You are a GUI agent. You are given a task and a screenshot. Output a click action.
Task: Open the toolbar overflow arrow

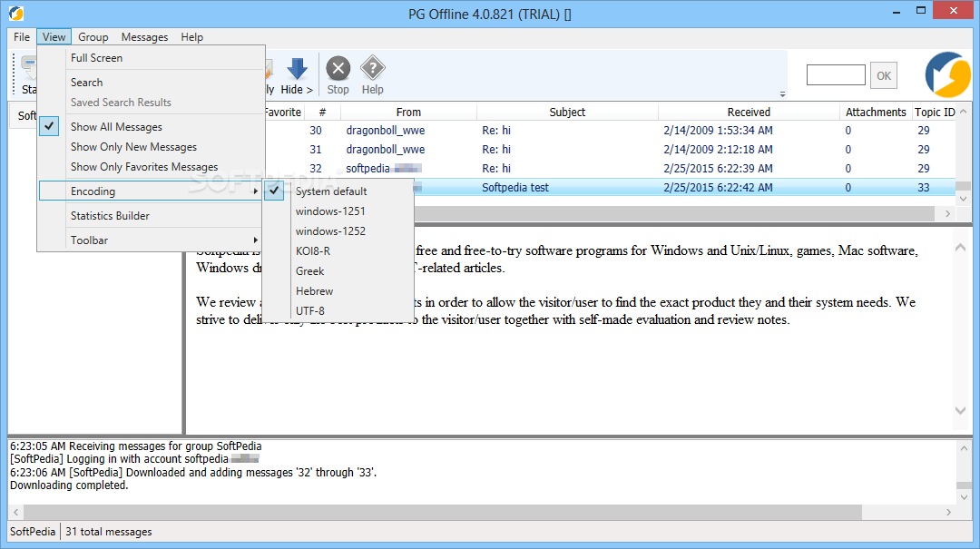[x=782, y=94]
